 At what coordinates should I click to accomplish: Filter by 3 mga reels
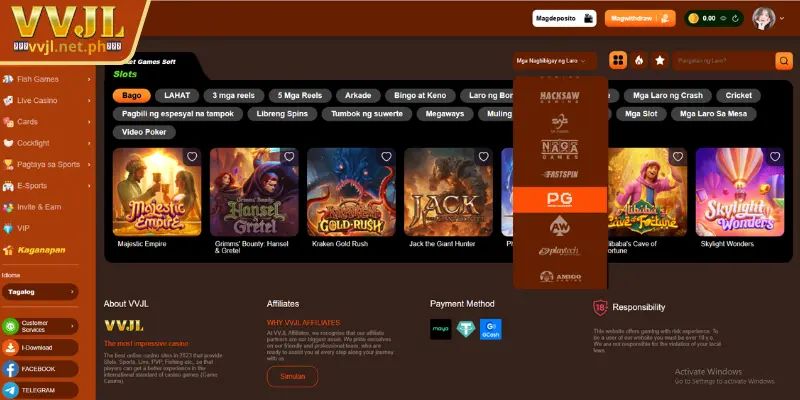(x=234, y=95)
